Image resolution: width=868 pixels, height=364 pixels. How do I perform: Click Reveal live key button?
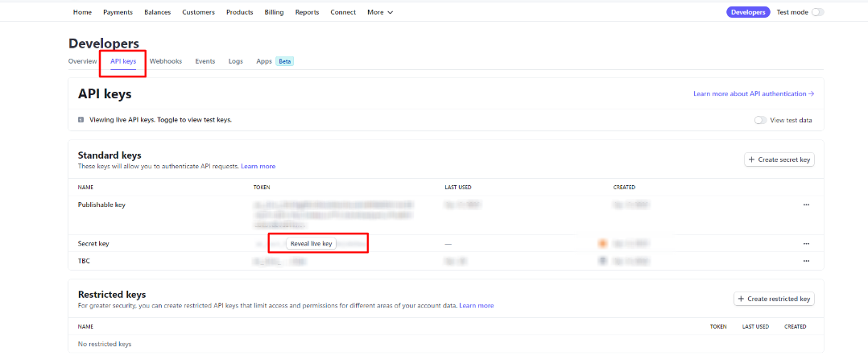(x=311, y=244)
